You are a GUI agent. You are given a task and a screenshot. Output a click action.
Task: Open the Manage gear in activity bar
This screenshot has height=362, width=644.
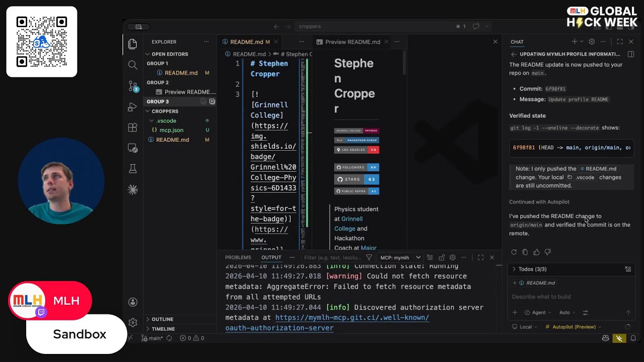133,322
